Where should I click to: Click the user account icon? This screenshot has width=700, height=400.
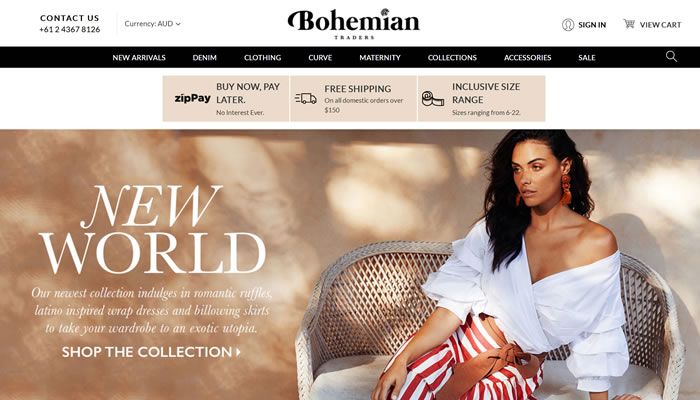[568, 25]
